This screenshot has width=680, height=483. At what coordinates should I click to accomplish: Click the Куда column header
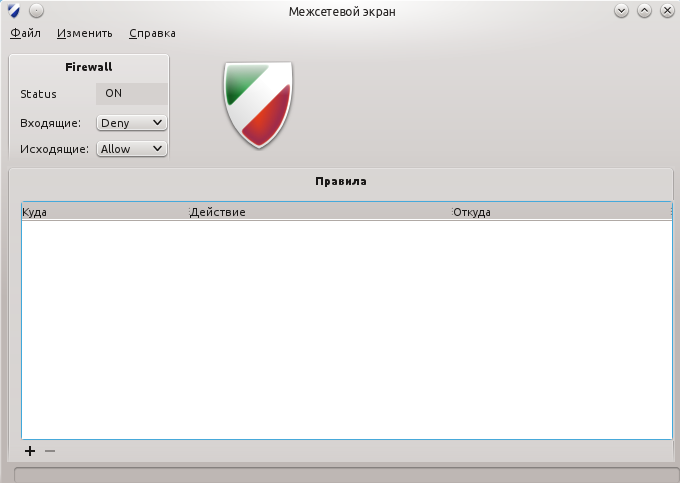[x=105, y=212]
